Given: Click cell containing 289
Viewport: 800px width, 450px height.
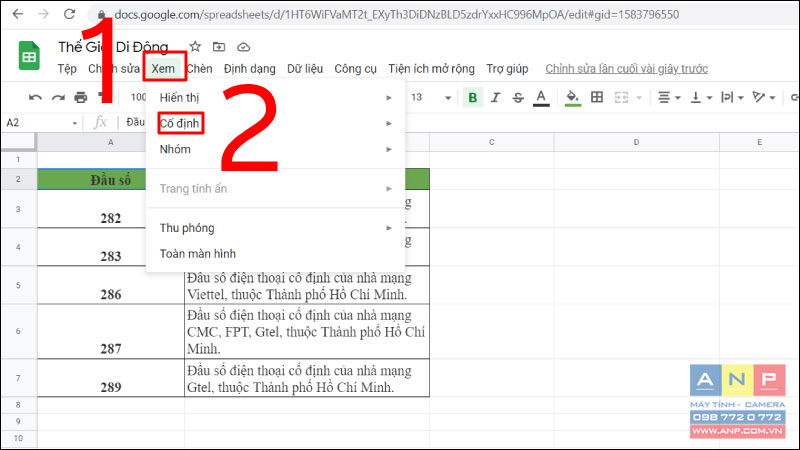Looking at the screenshot, I should point(111,378).
